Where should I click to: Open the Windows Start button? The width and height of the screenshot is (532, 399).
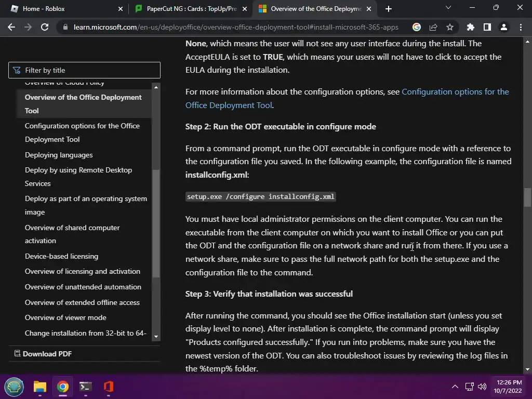coord(14,387)
